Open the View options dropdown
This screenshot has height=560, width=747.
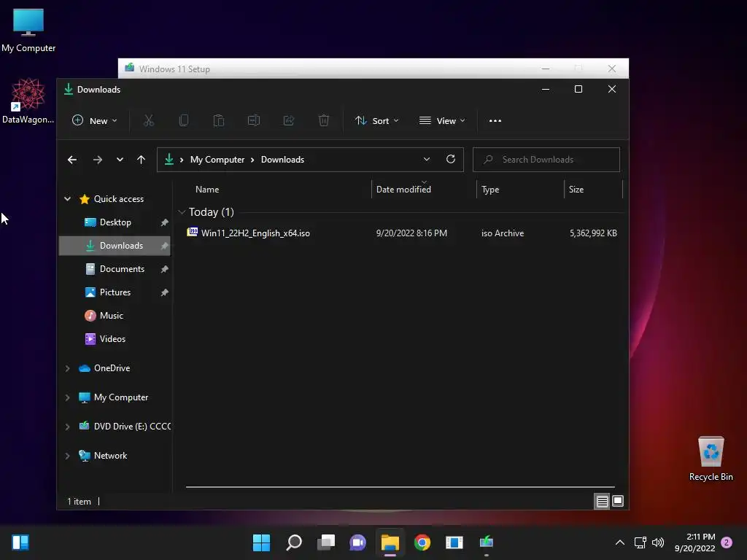pos(442,120)
